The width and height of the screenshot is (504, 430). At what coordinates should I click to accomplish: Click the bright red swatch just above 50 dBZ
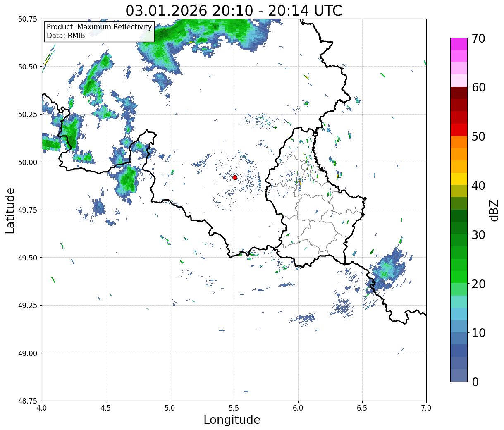[459, 130]
